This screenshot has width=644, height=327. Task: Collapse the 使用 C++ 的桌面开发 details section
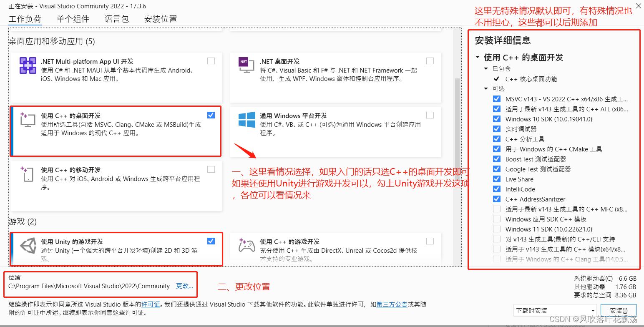478,57
